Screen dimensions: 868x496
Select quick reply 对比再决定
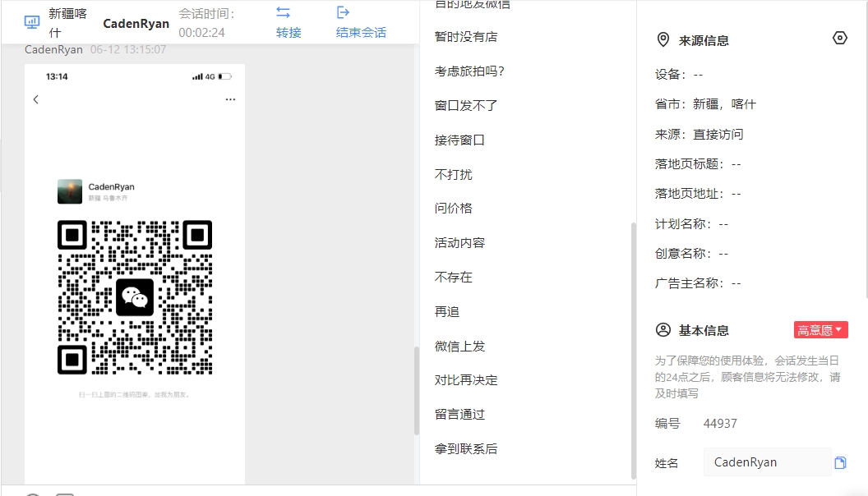(x=466, y=380)
